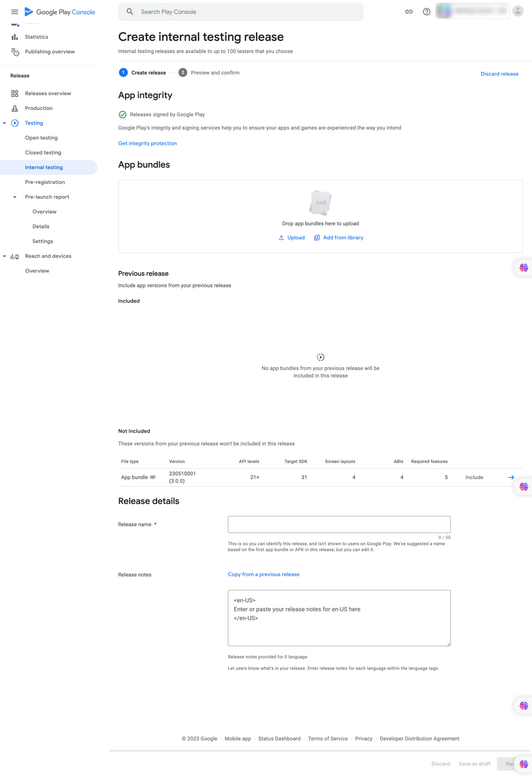Click the Testing play-circle icon

click(15, 123)
